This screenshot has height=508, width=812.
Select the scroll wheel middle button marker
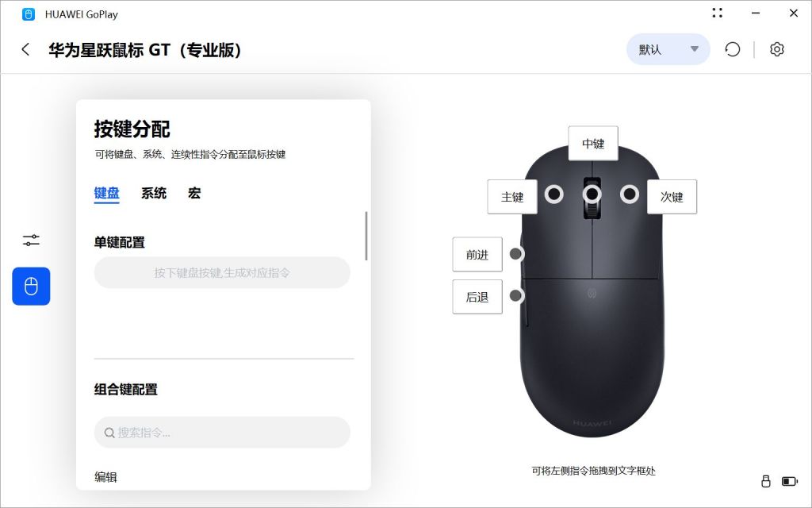592,194
